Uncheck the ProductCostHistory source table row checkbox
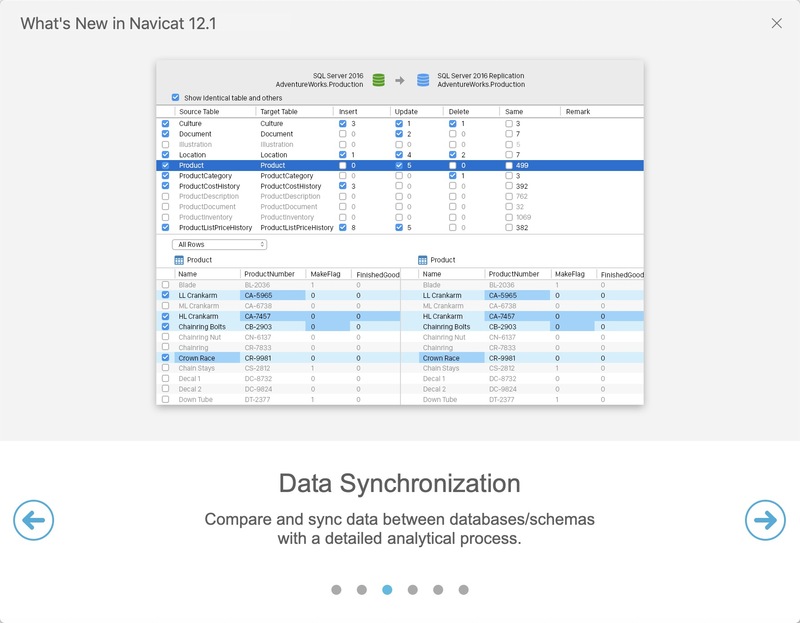800x623 pixels. [x=165, y=186]
